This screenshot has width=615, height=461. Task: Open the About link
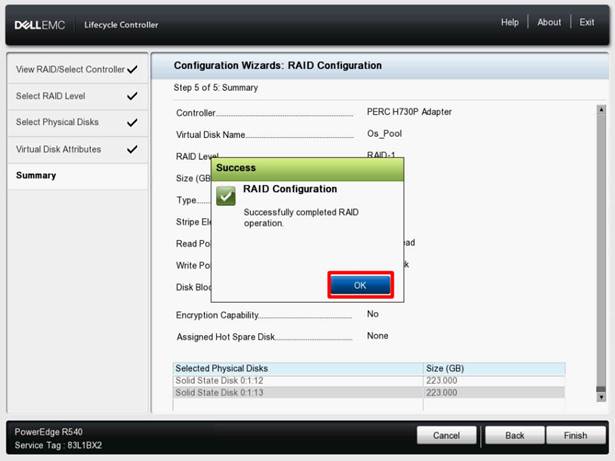(x=549, y=22)
